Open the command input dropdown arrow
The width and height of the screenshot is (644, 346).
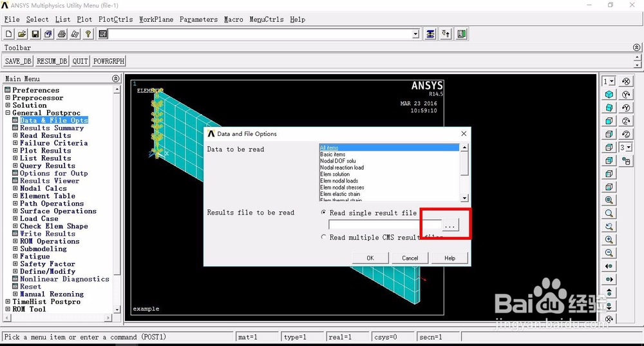point(415,34)
